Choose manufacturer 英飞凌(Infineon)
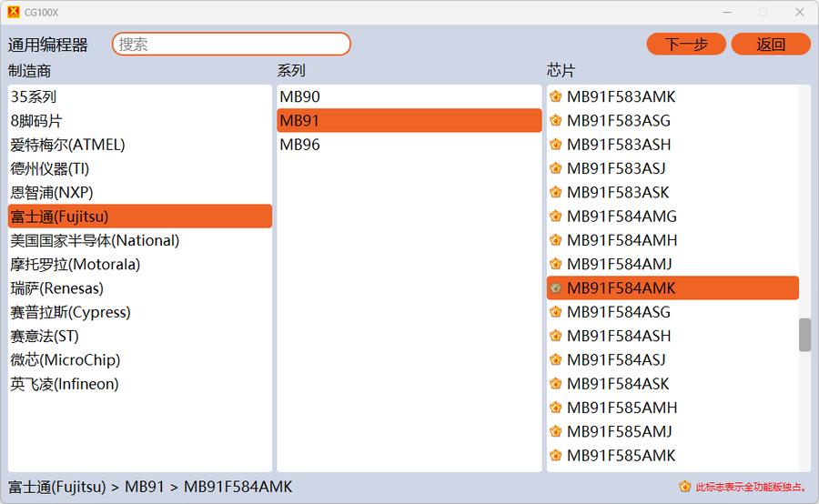This screenshot has width=819, height=504. 65,384
